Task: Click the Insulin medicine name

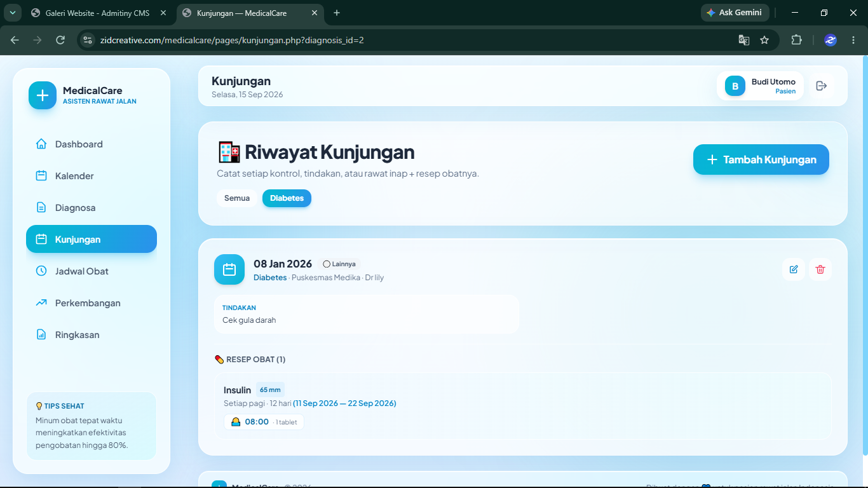Action: [238, 390]
